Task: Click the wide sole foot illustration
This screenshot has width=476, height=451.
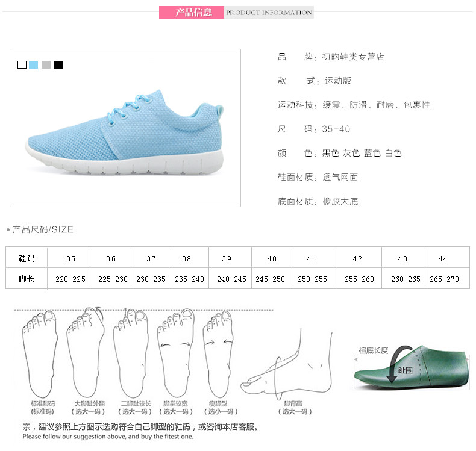Action: (x=175, y=353)
